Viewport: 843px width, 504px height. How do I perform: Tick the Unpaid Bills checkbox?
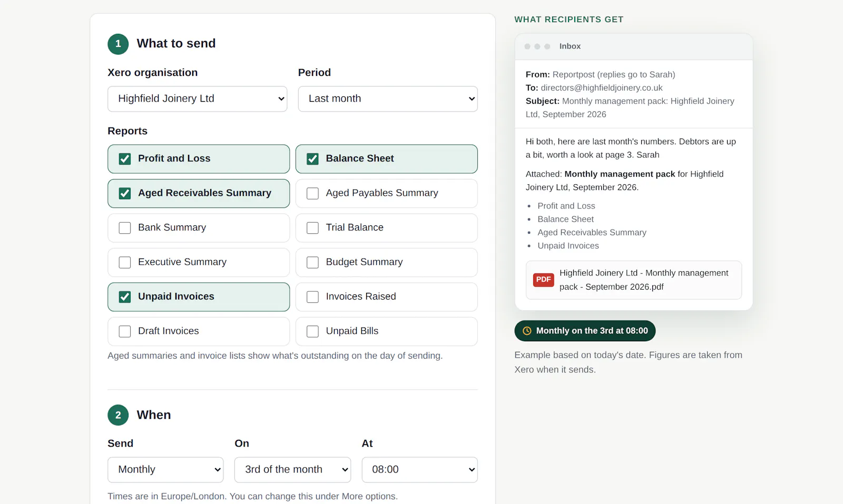(x=312, y=331)
